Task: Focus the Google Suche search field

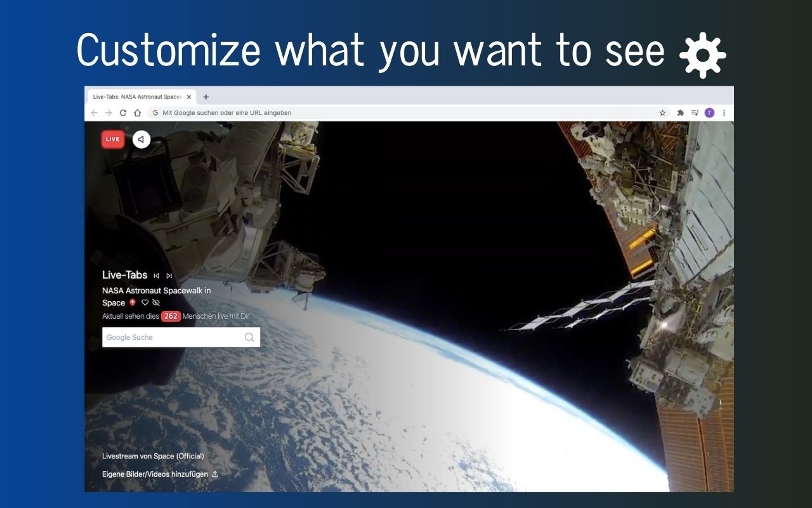Action: pos(181,337)
